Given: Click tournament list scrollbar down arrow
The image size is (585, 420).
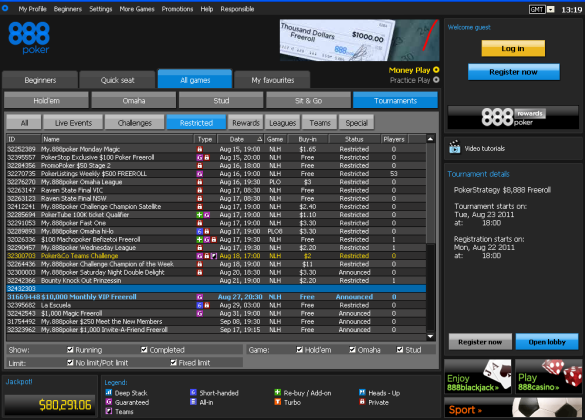Looking at the screenshot, I should [430, 337].
